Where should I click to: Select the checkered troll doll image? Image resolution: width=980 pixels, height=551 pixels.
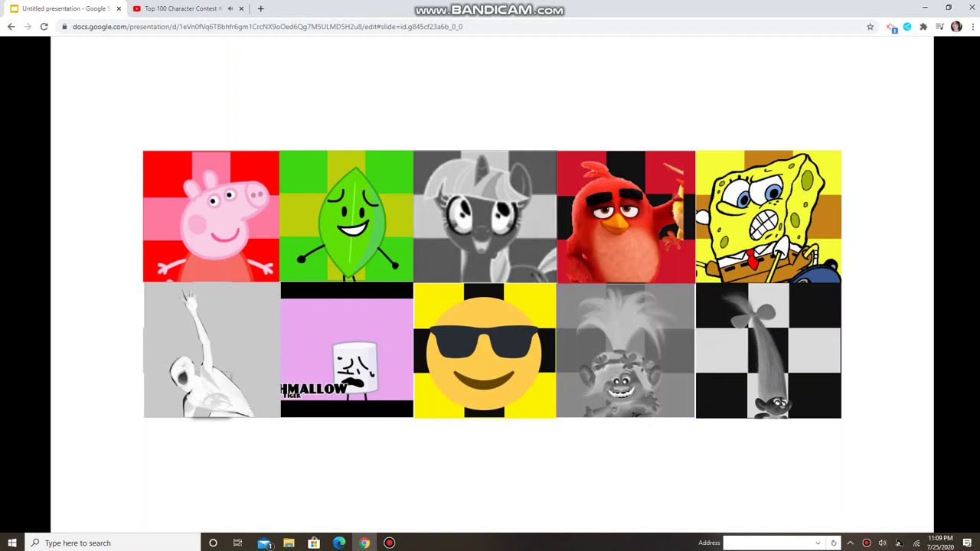coord(768,350)
